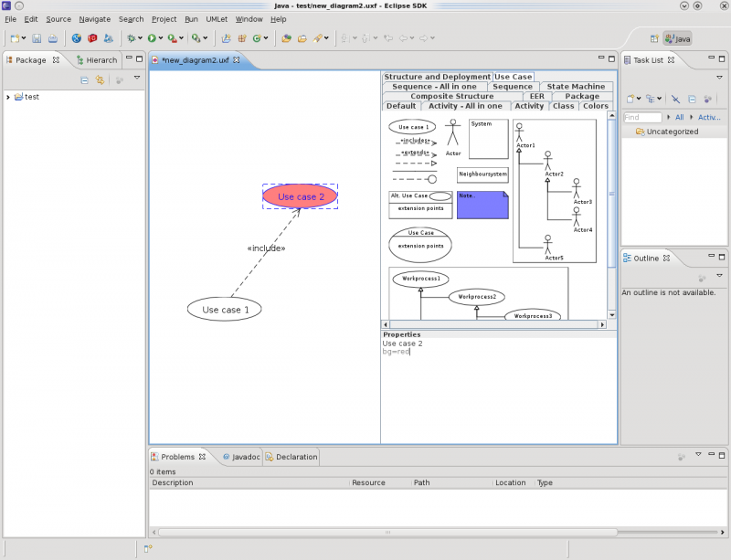Click the Save icon in the toolbar

[37, 38]
